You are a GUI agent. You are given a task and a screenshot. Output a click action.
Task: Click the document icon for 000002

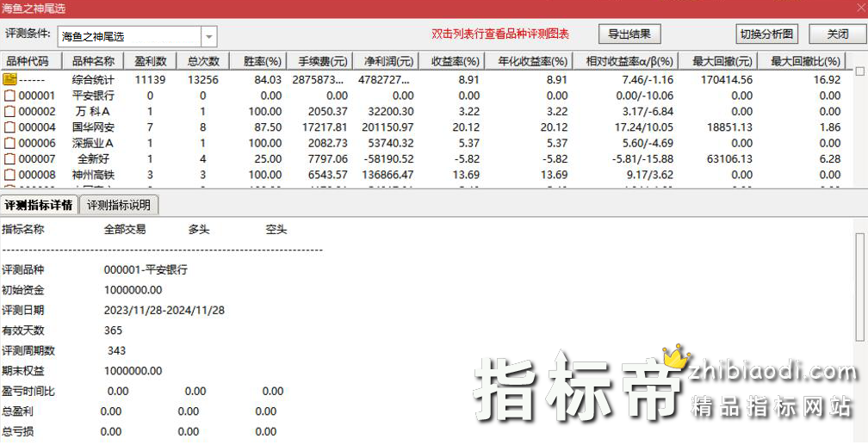coord(9,111)
